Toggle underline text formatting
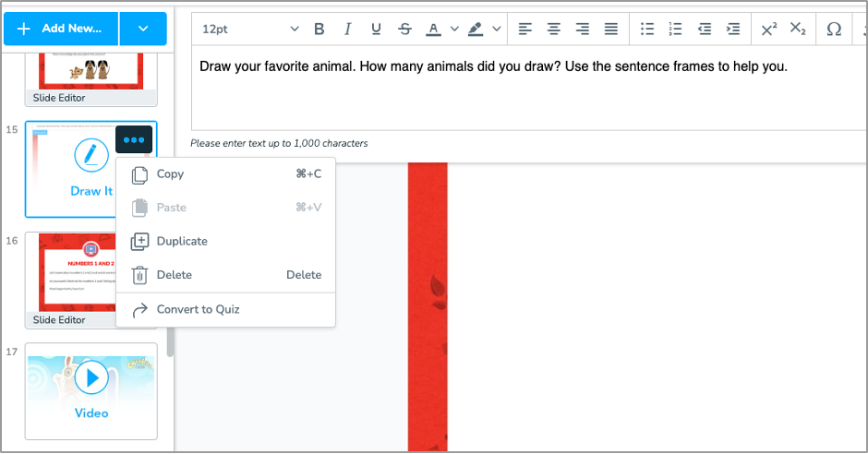Image resolution: width=868 pixels, height=454 pixels. pyautogui.click(x=376, y=30)
